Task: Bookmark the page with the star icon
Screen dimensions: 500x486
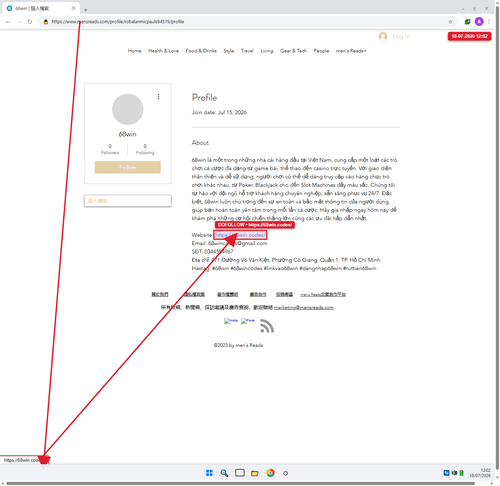Action: click(x=450, y=22)
